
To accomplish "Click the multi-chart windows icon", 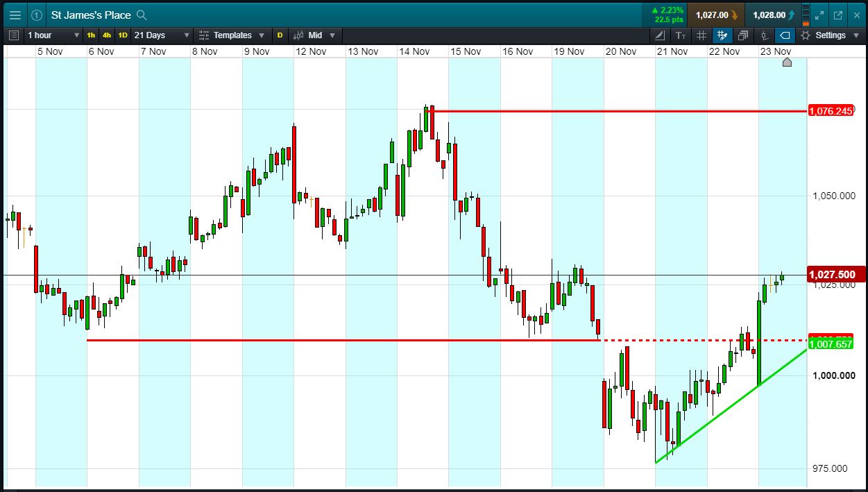I will coord(743,35).
